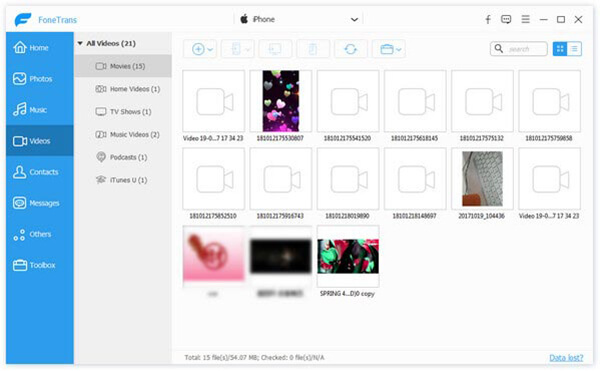600x371 pixels.
Task: Click the Export to Device phone icon
Action: pos(236,49)
